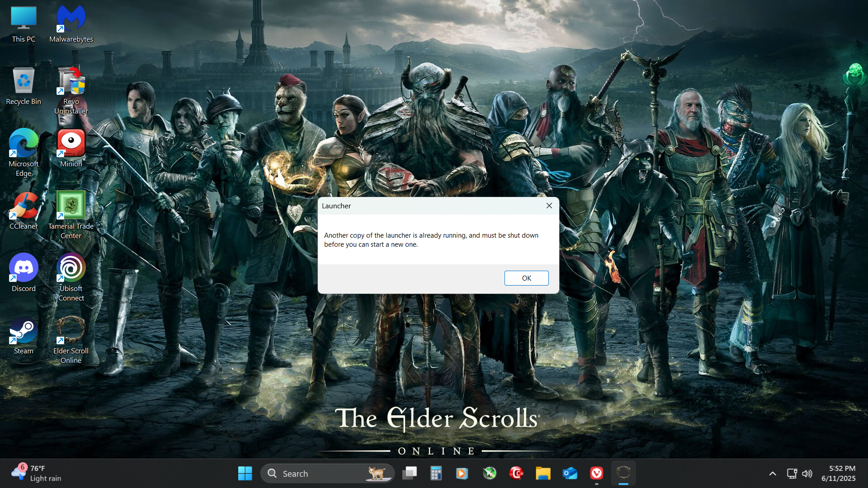Click OK in the Launcher dialog
Image resolution: width=868 pixels, height=488 pixels.
click(x=526, y=278)
